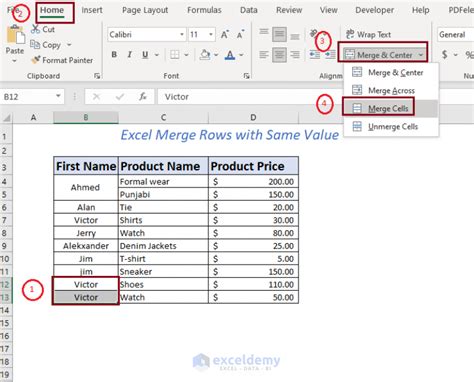Click the Cut scissors icon
Viewport: 474px width, 382px height.
click(x=35, y=29)
